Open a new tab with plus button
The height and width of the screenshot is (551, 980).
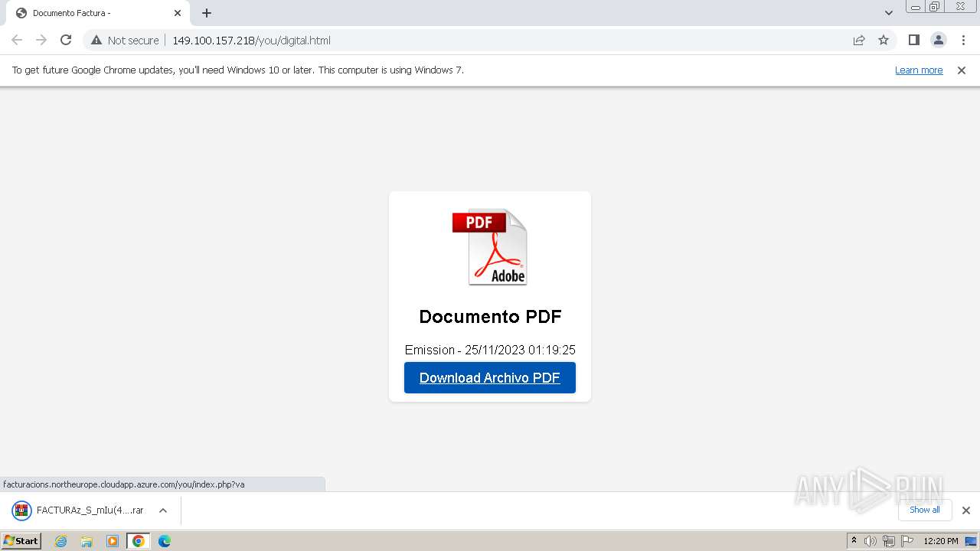point(207,13)
